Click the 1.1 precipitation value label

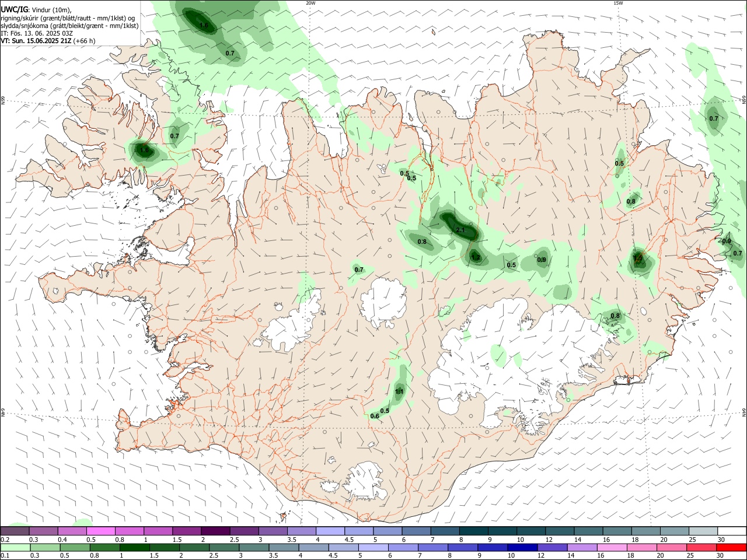(x=400, y=391)
